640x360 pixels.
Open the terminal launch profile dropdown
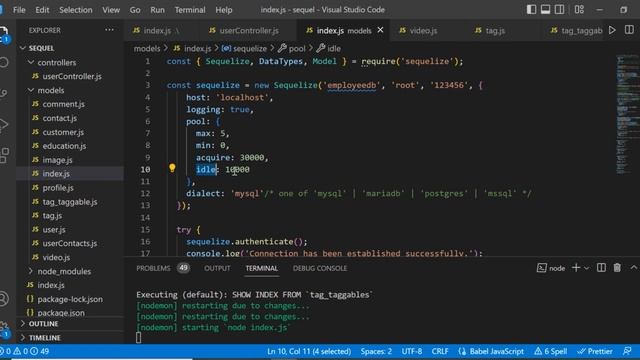click(587, 268)
